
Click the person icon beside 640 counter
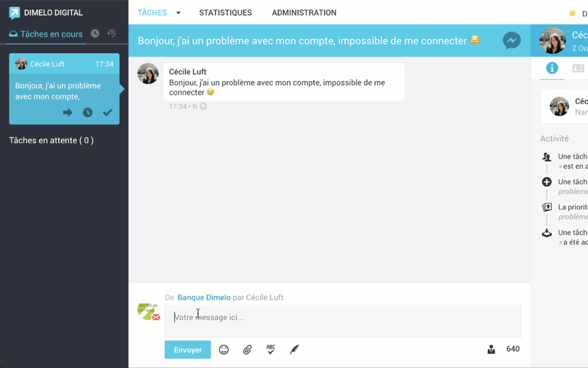(x=491, y=350)
